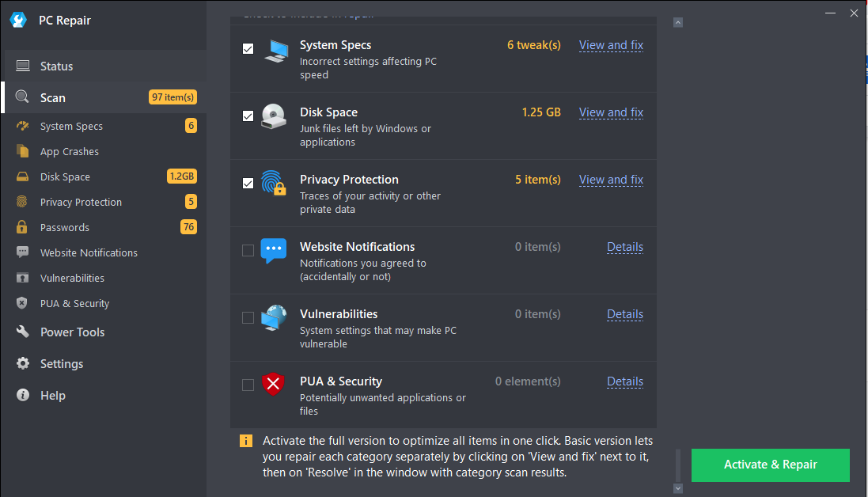Screen dimensions: 868x497
Task: Select Passwords in the sidebar list
Action: (65, 228)
